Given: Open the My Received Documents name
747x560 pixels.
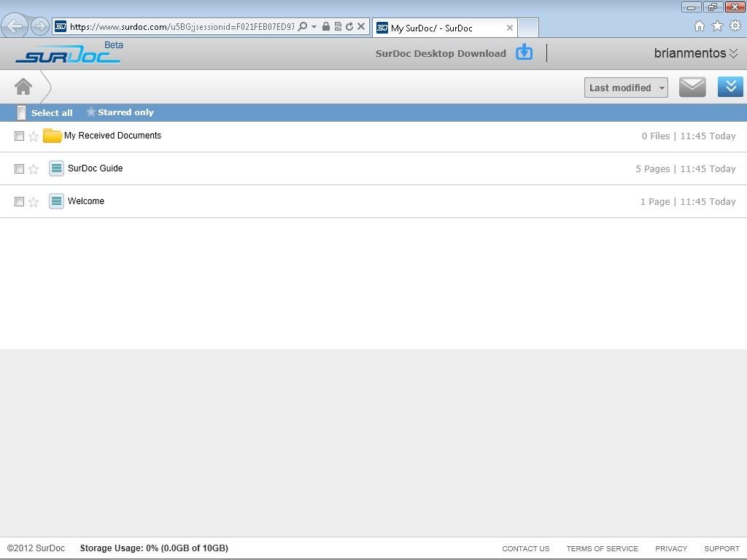Looking at the screenshot, I should click(x=112, y=136).
